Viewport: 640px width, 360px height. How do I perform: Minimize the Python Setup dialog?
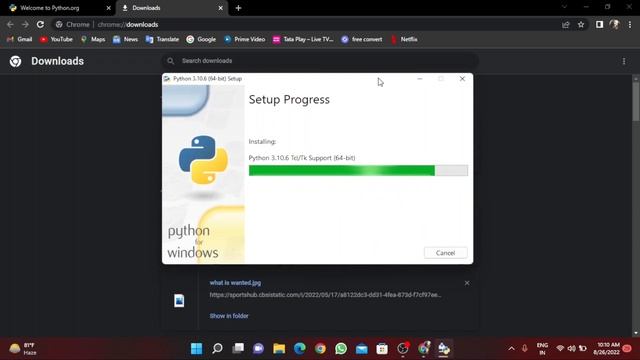[420, 79]
